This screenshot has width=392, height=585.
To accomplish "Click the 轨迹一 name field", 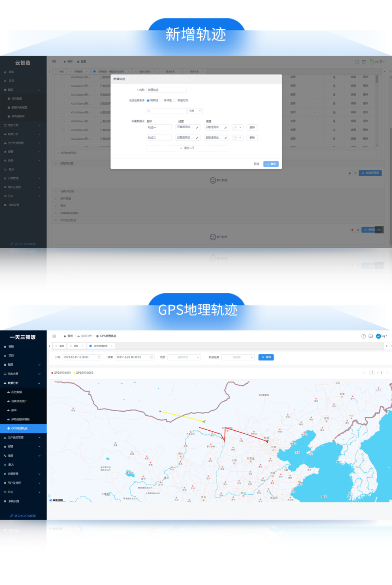I will pyautogui.click(x=159, y=127).
